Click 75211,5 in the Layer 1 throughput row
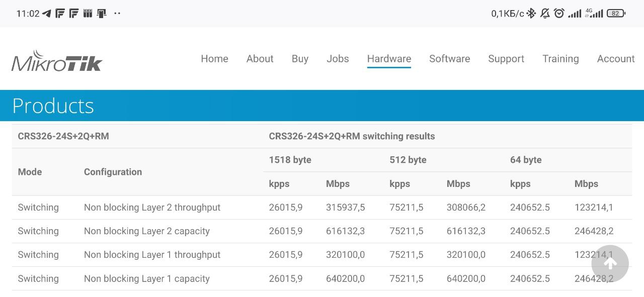Screen dimensions: 644x297 point(407,255)
